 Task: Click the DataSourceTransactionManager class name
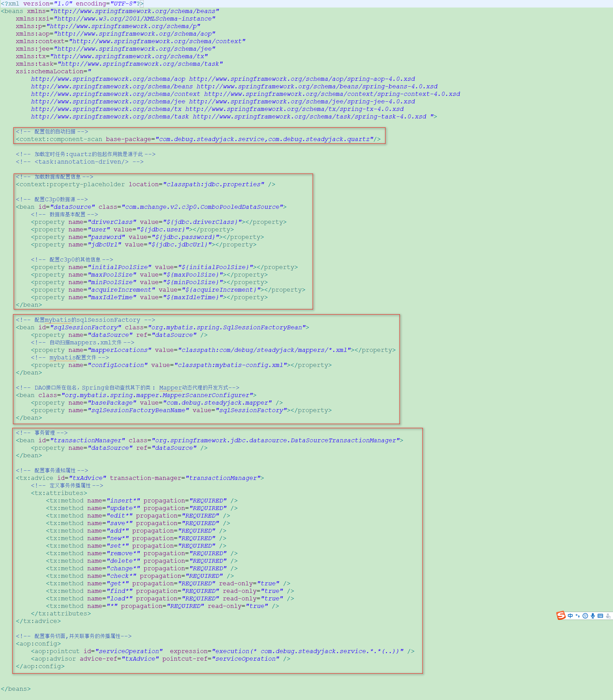point(276,441)
